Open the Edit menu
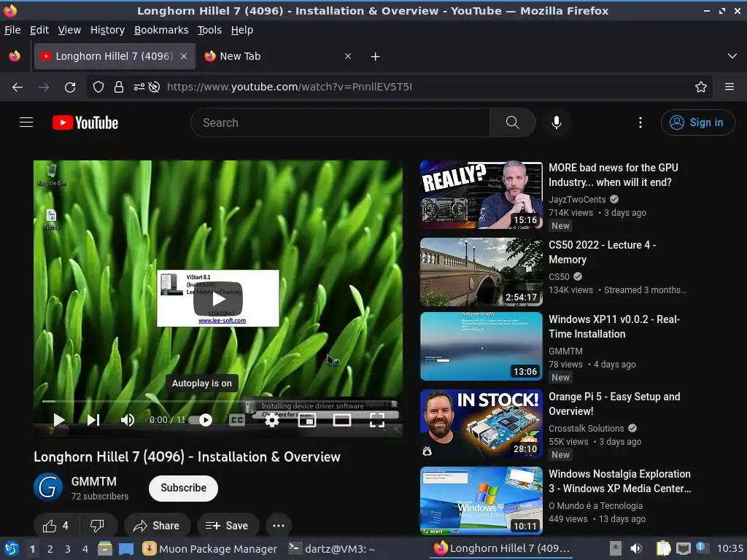The image size is (747, 560). pos(39,30)
